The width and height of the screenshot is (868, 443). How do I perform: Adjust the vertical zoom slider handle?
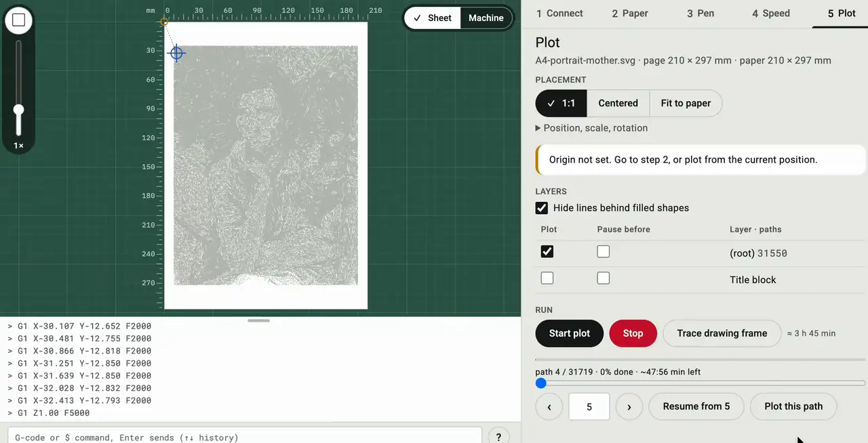tap(19, 110)
